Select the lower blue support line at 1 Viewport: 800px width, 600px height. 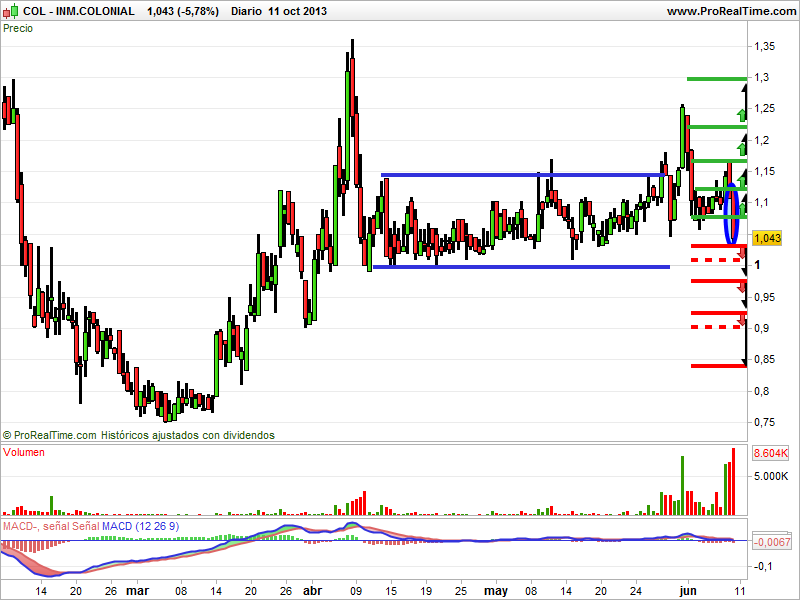[x=521, y=267]
